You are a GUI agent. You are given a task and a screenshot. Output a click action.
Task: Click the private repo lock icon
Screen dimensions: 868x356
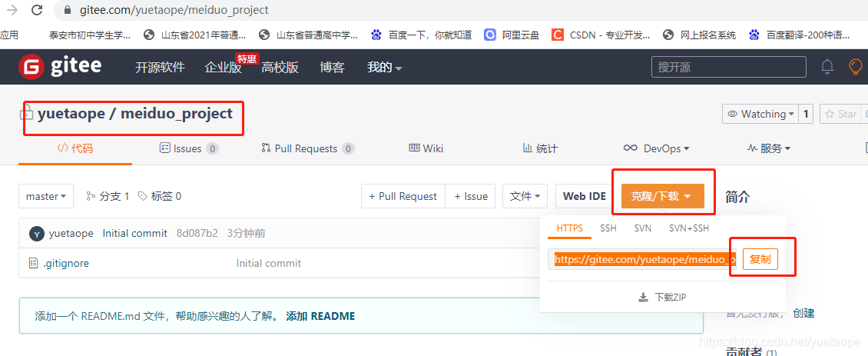25,115
